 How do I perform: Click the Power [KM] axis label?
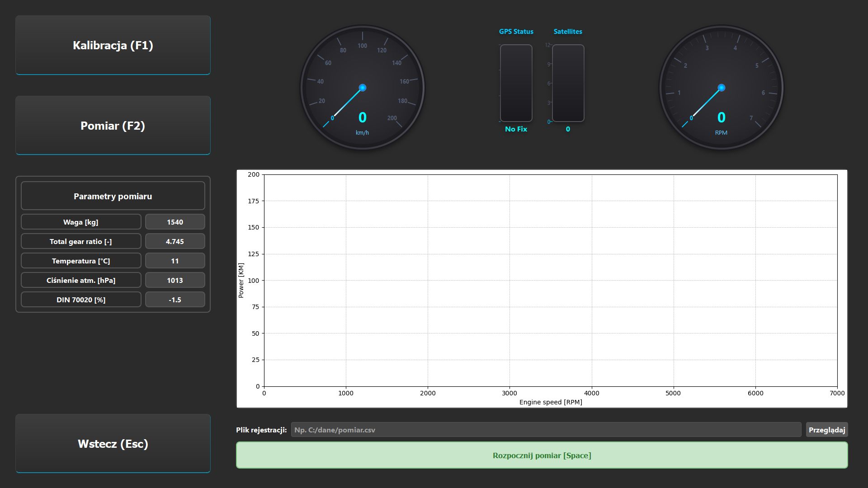[241, 280]
